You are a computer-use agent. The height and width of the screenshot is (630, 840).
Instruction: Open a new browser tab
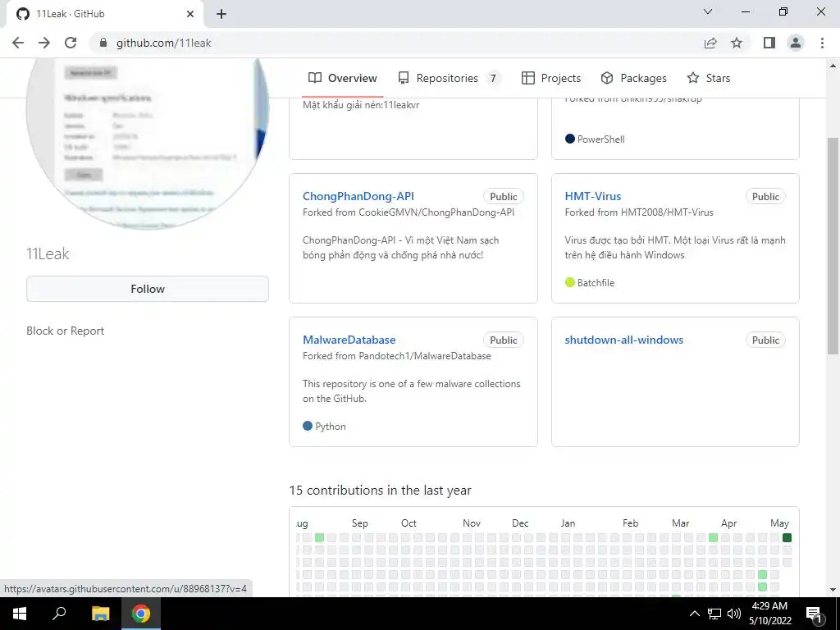pyautogui.click(x=221, y=14)
